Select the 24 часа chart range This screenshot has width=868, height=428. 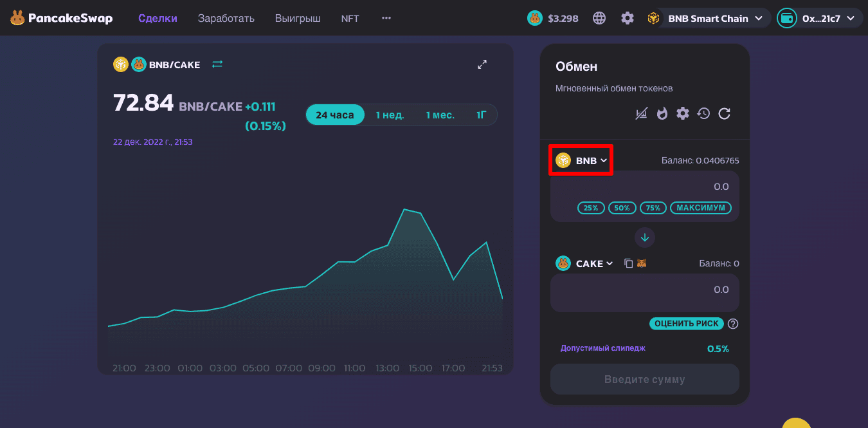tap(335, 115)
